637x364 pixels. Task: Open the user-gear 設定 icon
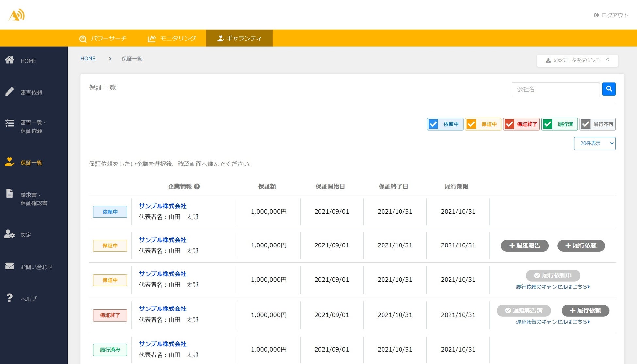[x=9, y=234]
